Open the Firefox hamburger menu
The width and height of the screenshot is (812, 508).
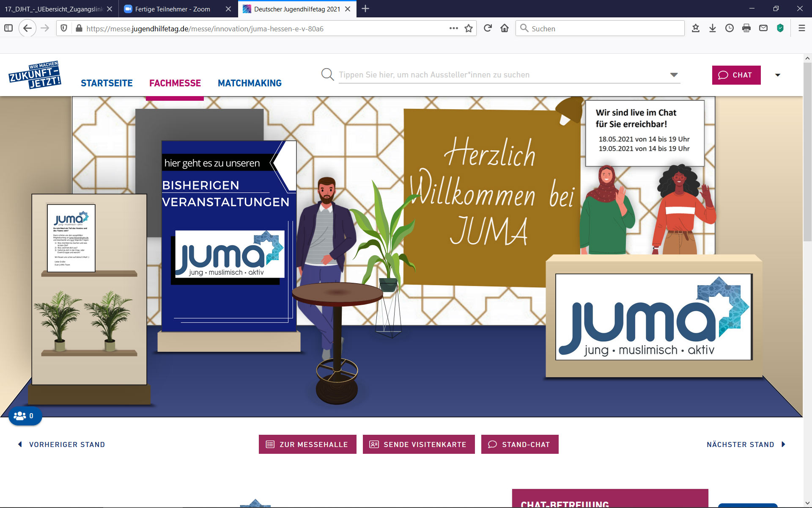(x=802, y=28)
